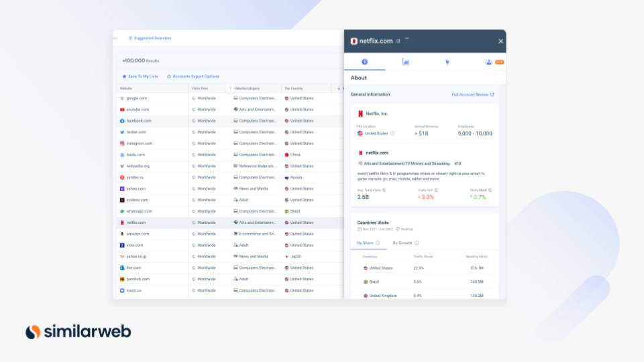This screenshot has width=644, height=362.
Task: Click the column resize handle by Website category
Action: (x=230, y=88)
